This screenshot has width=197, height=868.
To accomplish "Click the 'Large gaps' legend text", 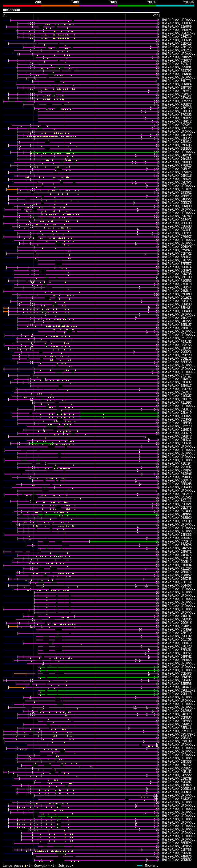I will pyautogui.click(x=13, y=866).
